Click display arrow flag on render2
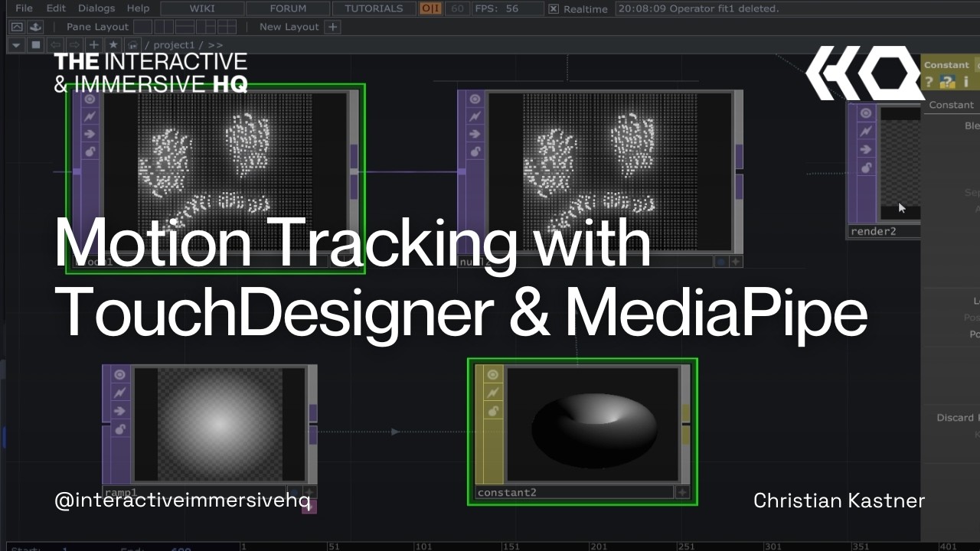Viewport: 980px width, 551px height. pos(866,149)
